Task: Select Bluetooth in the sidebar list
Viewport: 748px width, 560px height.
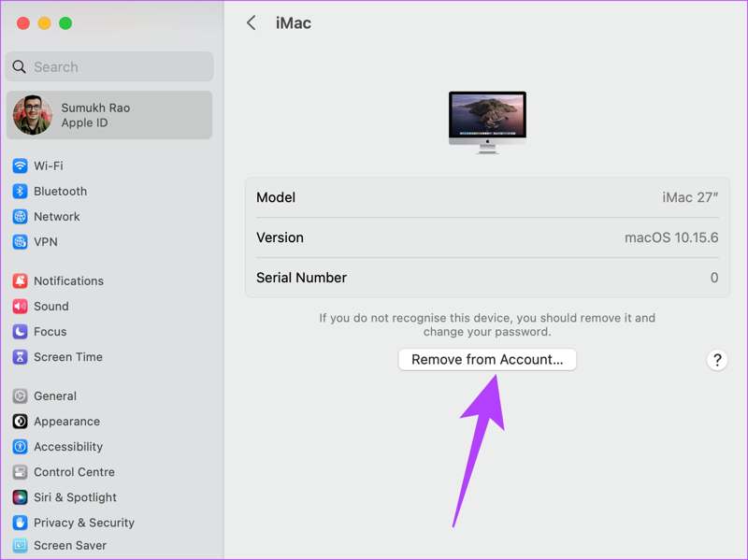Action: tap(61, 191)
